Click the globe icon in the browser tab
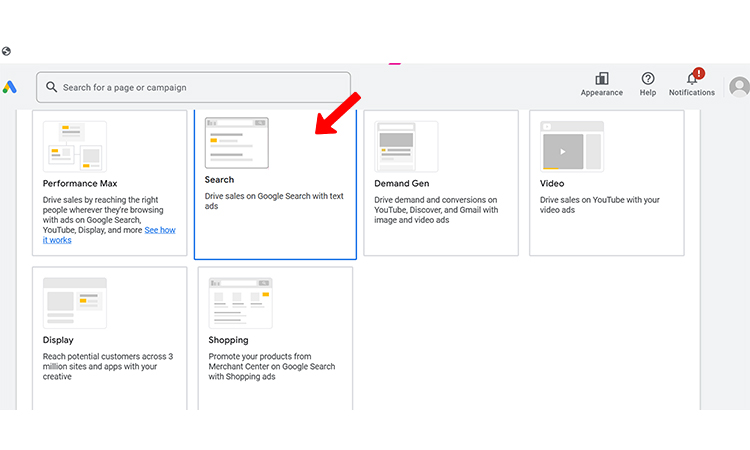Screen dimensions: 750x450 [x=6, y=51]
